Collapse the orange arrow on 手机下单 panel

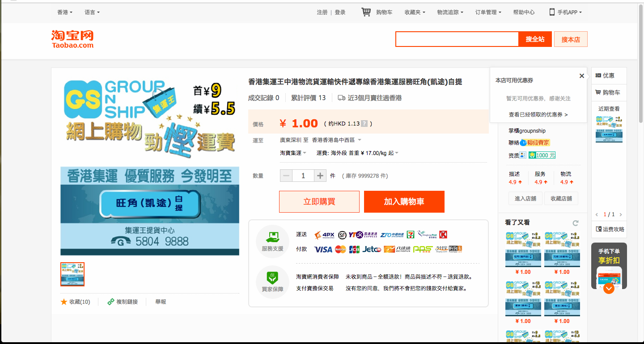609,288
